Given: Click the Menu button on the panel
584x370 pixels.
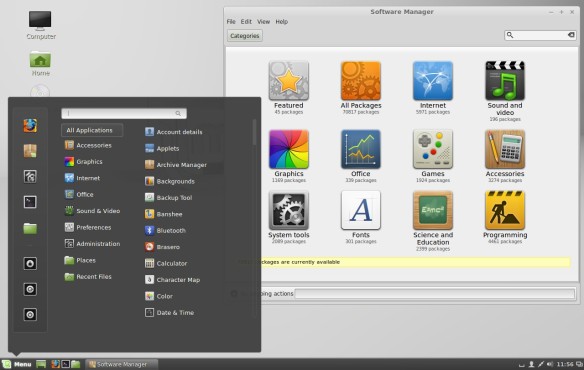Looking at the screenshot, I should point(17,364).
